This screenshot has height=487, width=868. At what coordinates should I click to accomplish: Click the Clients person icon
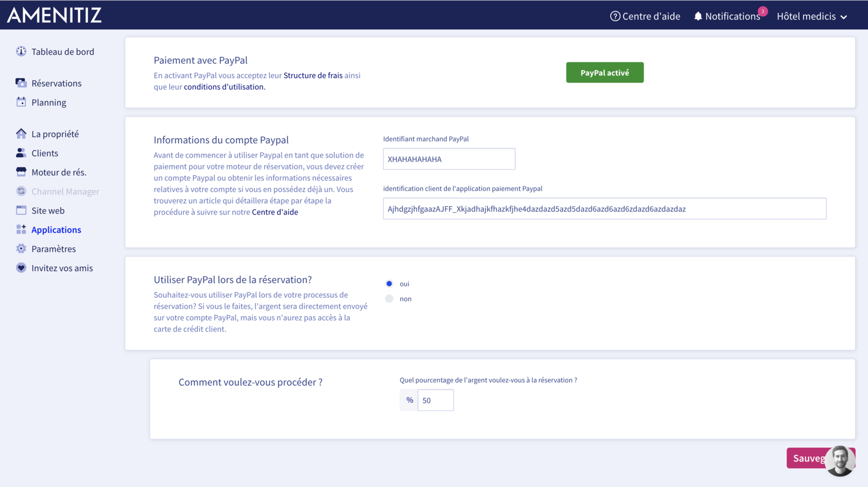pos(21,153)
